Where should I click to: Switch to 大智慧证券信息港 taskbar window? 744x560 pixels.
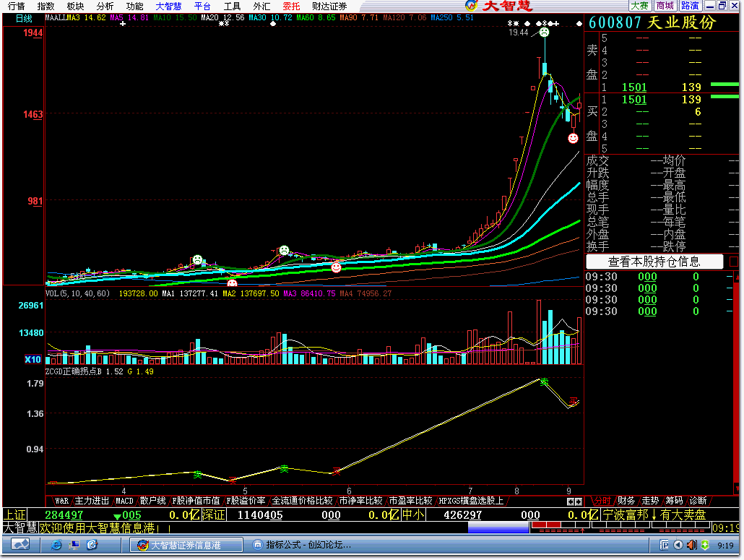click(186, 546)
